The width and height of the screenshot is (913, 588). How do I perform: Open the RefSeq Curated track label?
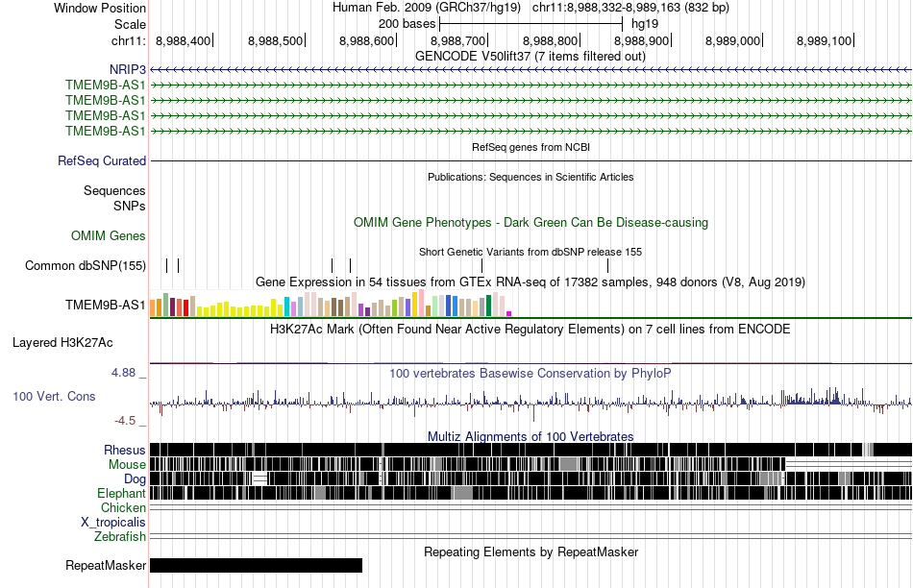click(102, 160)
